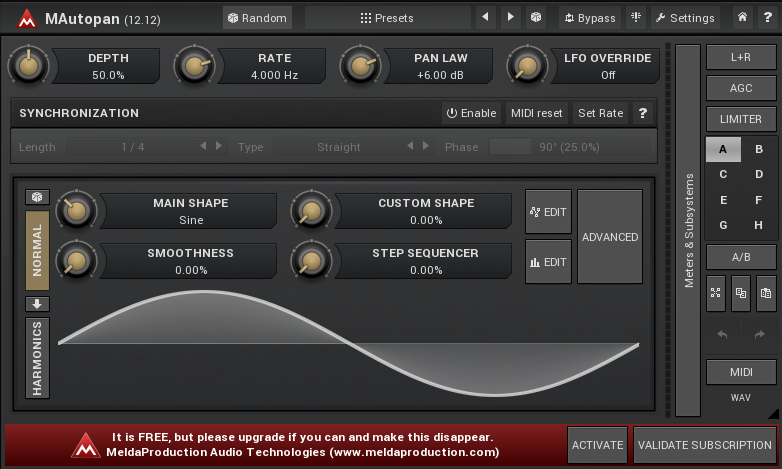This screenshot has width=782, height=469.
Task: Open Step Sequencer EDIT button
Action: point(548,262)
